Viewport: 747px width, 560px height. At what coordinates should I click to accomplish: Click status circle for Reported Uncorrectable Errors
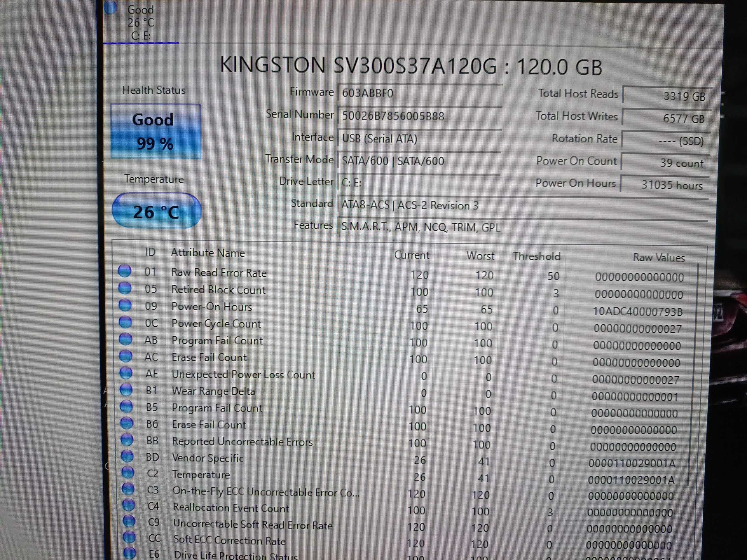point(127,439)
